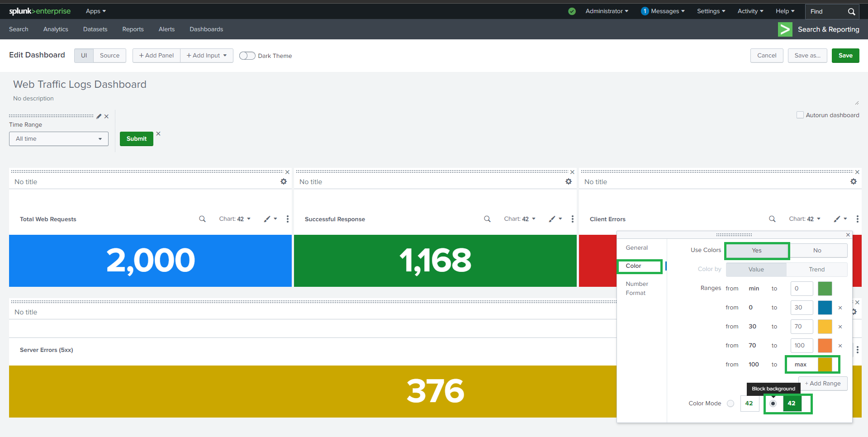Delete the Client Errors panel
Image resolution: width=868 pixels, height=437 pixels.
[x=857, y=172]
